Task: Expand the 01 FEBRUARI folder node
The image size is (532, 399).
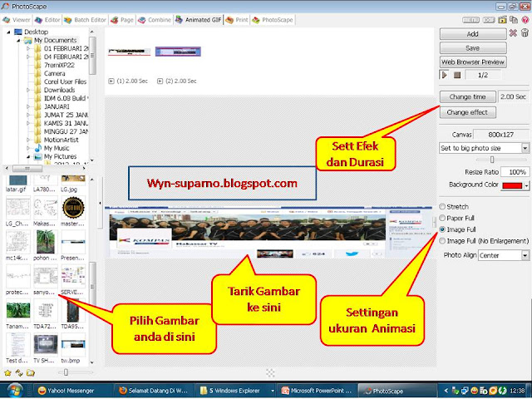Action: coord(28,48)
